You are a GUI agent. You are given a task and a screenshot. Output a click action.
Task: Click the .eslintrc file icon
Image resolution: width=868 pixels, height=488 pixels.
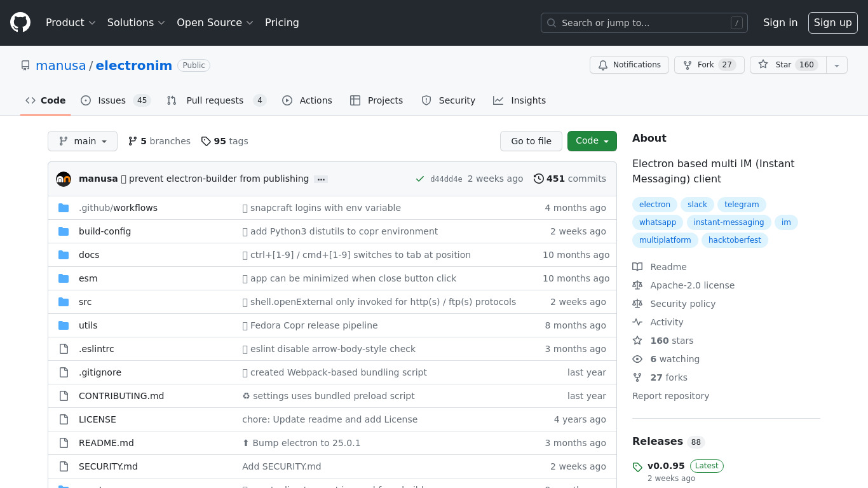click(64, 349)
